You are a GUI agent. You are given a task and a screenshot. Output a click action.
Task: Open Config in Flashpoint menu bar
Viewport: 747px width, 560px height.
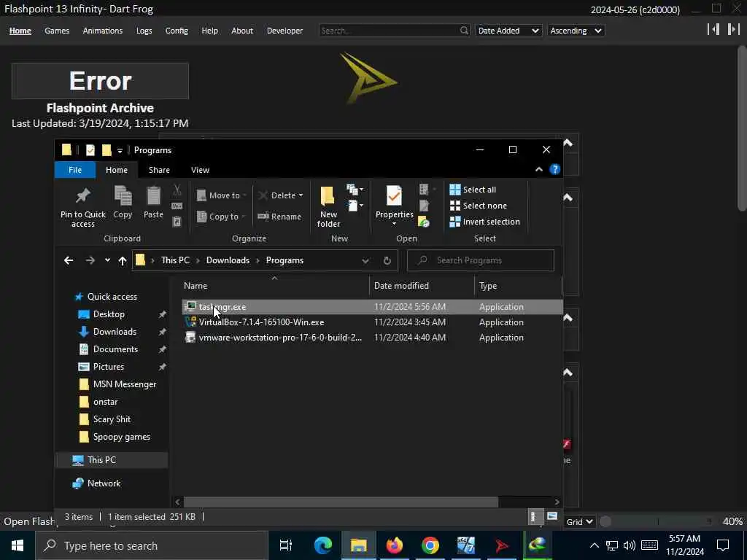[x=177, y=31]
